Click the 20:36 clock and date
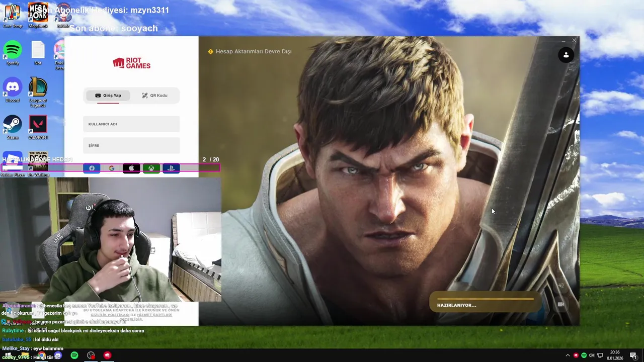 click(x=614, y=355)
